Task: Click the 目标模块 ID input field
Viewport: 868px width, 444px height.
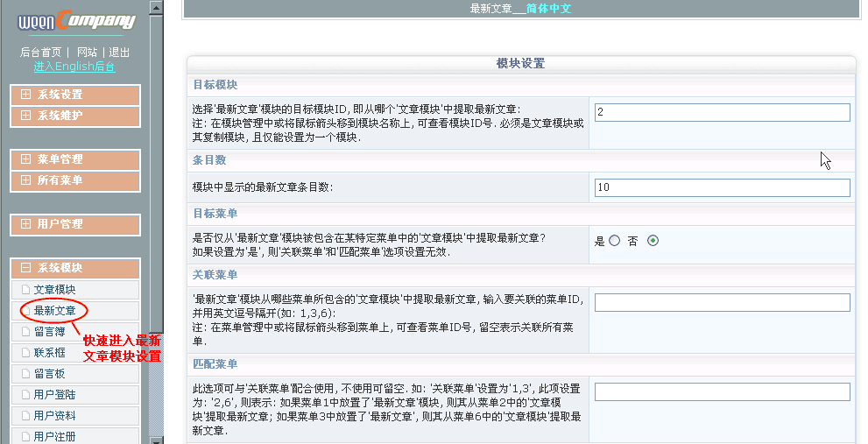Action: [x=723, y=112]
